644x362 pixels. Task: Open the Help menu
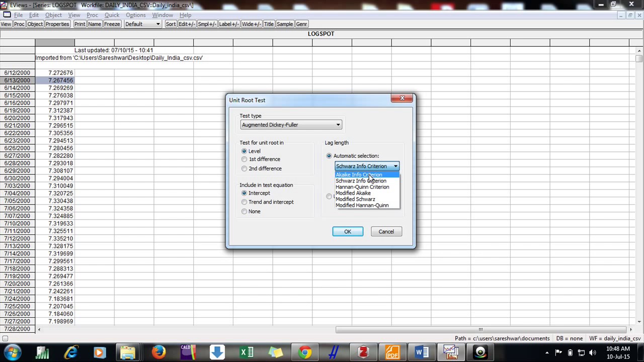pyautogui.click(x=185, y=15)
